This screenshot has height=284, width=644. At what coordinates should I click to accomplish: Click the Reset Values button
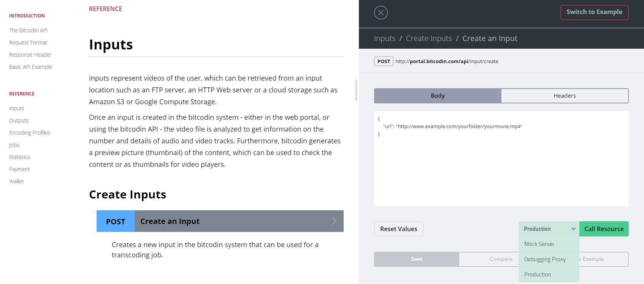point(398,229)
